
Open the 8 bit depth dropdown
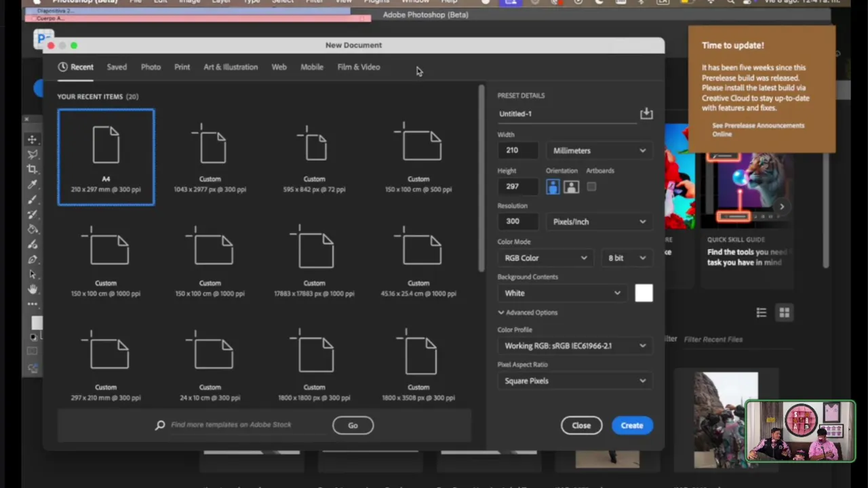(627, 258)
